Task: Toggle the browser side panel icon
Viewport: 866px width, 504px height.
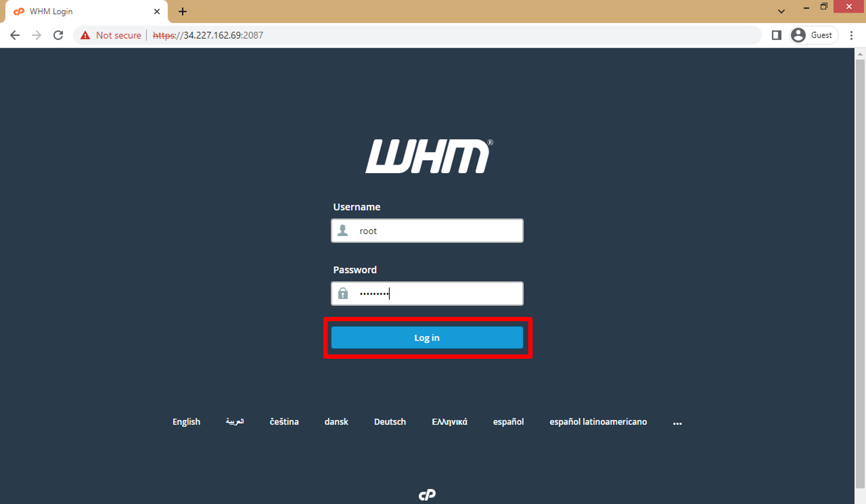Action: point(777,35)
